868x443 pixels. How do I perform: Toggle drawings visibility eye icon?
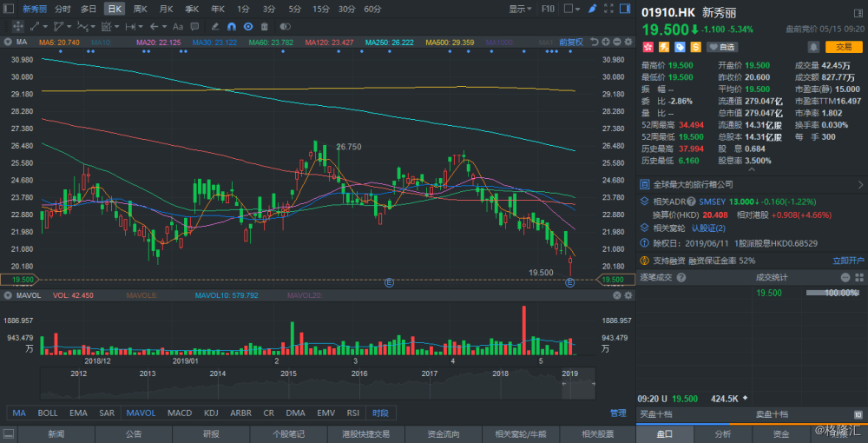click(x=247, y=27)
